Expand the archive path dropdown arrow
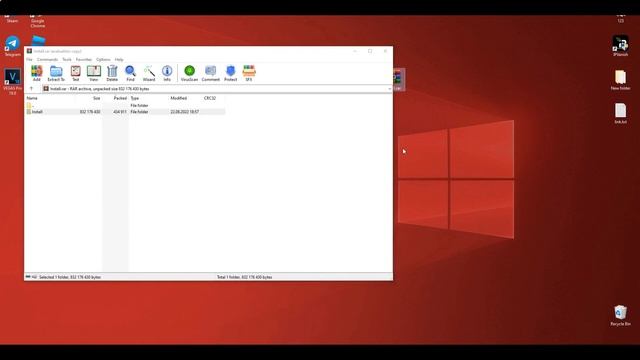The image size is (640, 360). point(389,89)
